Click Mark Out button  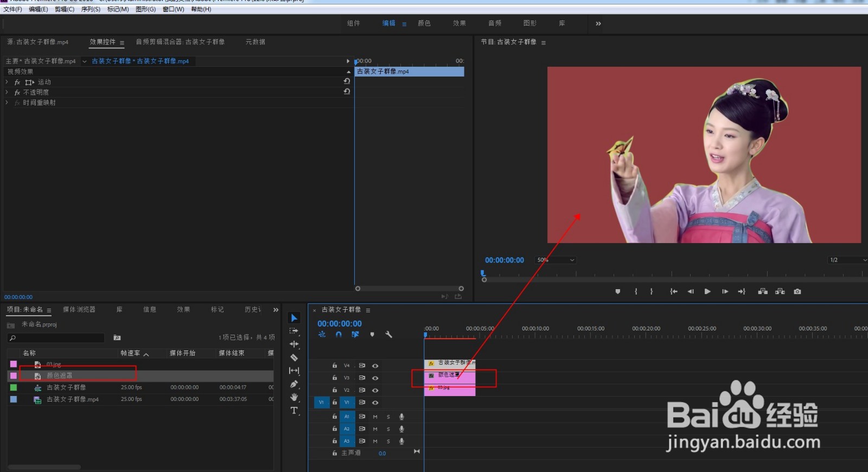pos(652,292)
